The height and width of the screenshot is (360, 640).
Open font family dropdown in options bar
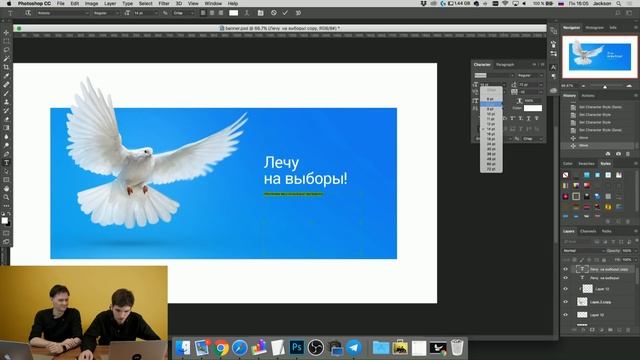63,13
